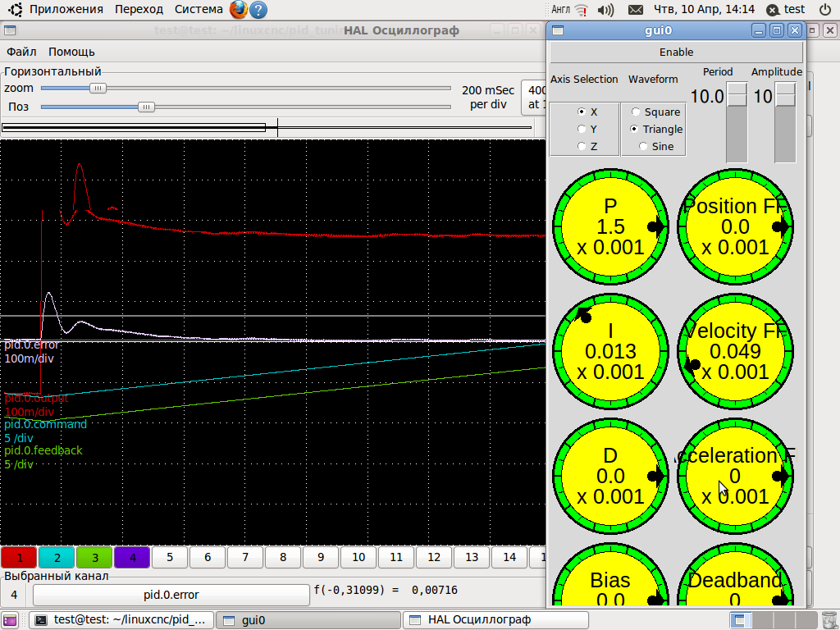
Task: Click the power shutdown icon
Action: [824, 10]
